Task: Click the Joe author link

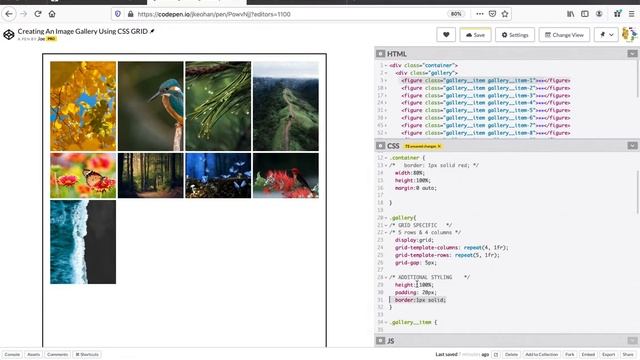Action: (41, 39)
